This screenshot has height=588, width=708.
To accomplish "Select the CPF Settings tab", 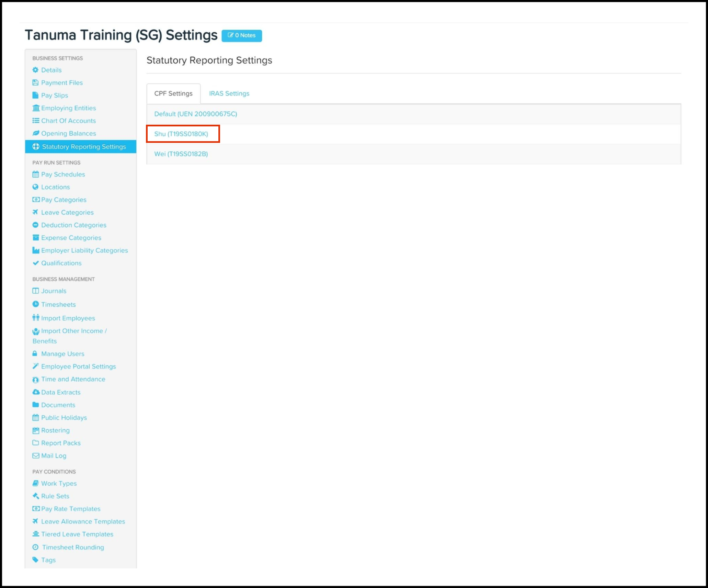I will coord(173,93).
